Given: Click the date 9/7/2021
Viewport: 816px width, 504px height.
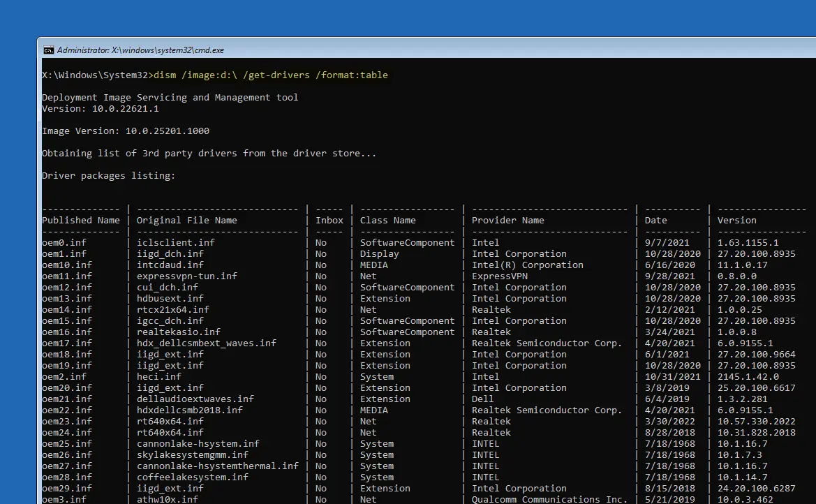Looking at the screenshot, I should 667,243.
